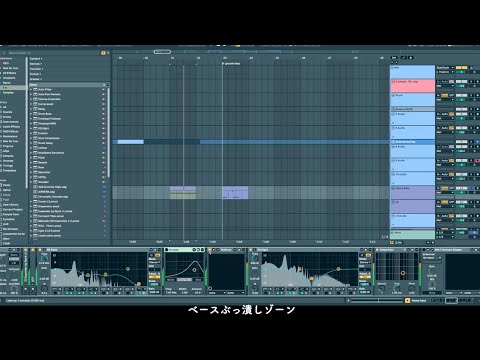Open the Instruments category in the browser sidebar
This screenshot has height=360, width=480.
[11, 122]
